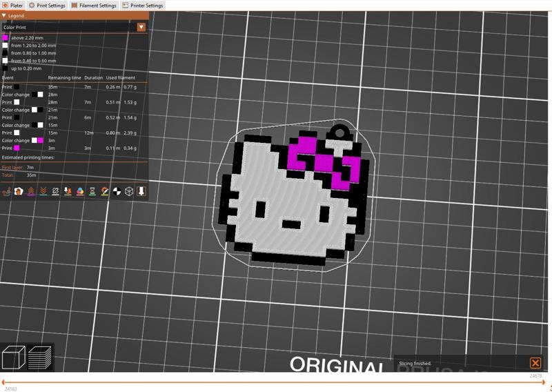Toggle Deretractions visibility icon
The width and height of the screenshot is (552, 392).
tap(43, 192)
